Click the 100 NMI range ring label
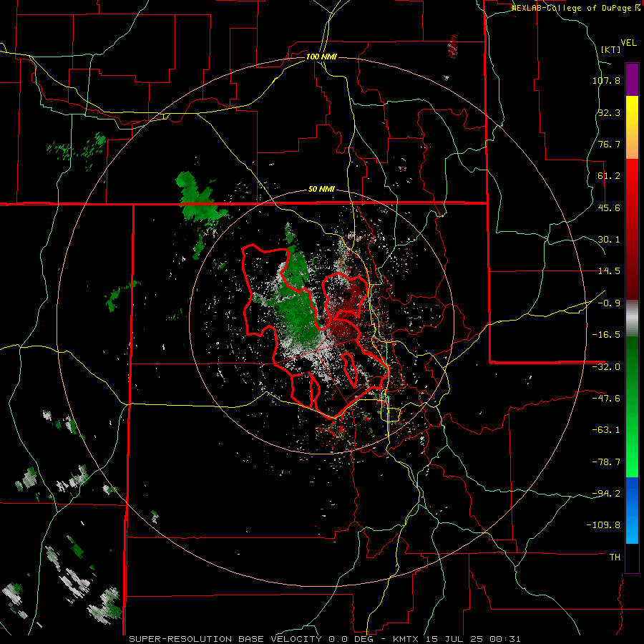Image resolution: width=644 pixels, height=644 pixels. [x=321, y=57]
